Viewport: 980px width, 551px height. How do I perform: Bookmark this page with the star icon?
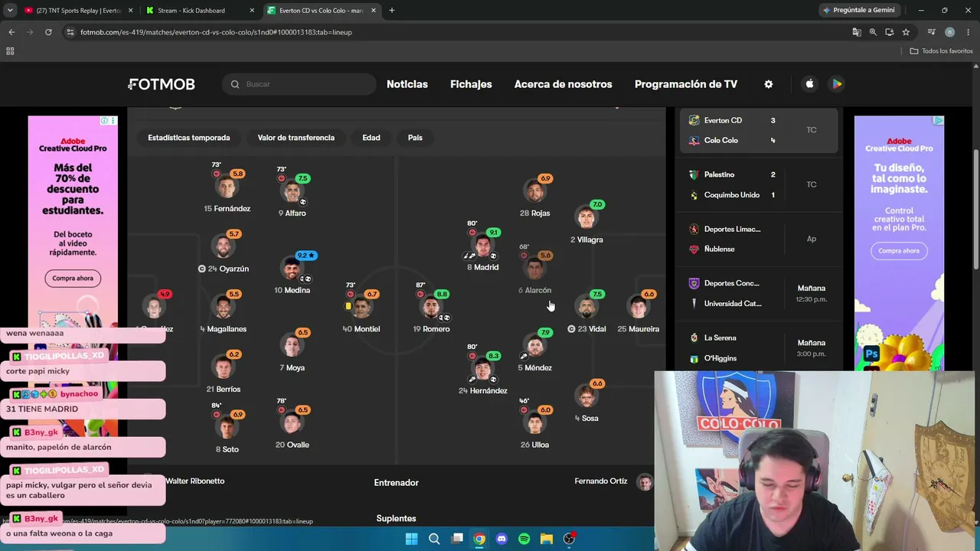(x=906, y=32)
